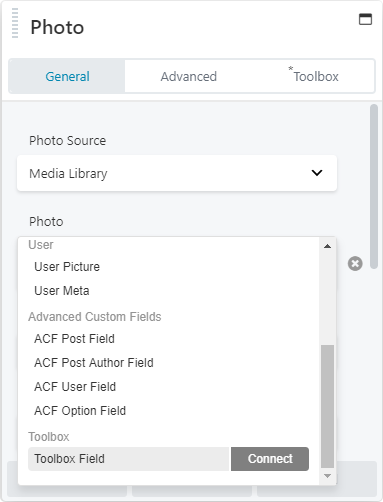This screenshot has width=383, height=502.
Task: Choose ACF Post Field
Action: pos(74,339)
